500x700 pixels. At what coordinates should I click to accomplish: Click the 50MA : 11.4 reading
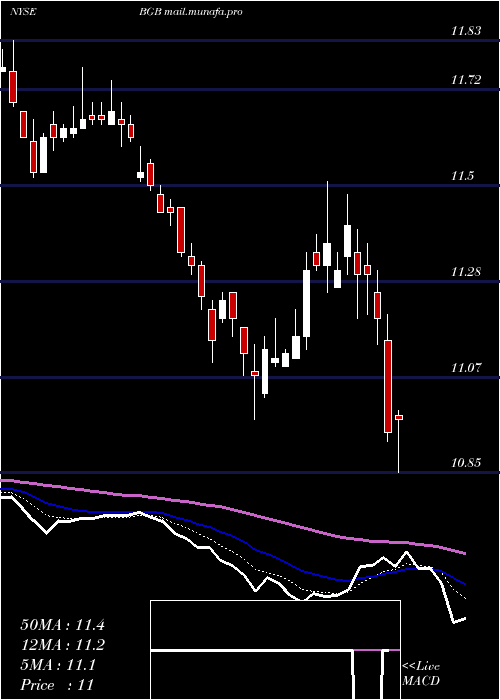62,625
